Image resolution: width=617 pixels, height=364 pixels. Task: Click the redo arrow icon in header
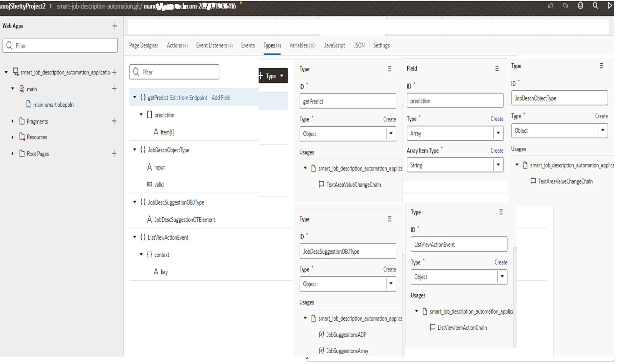(x=565, y=6)
